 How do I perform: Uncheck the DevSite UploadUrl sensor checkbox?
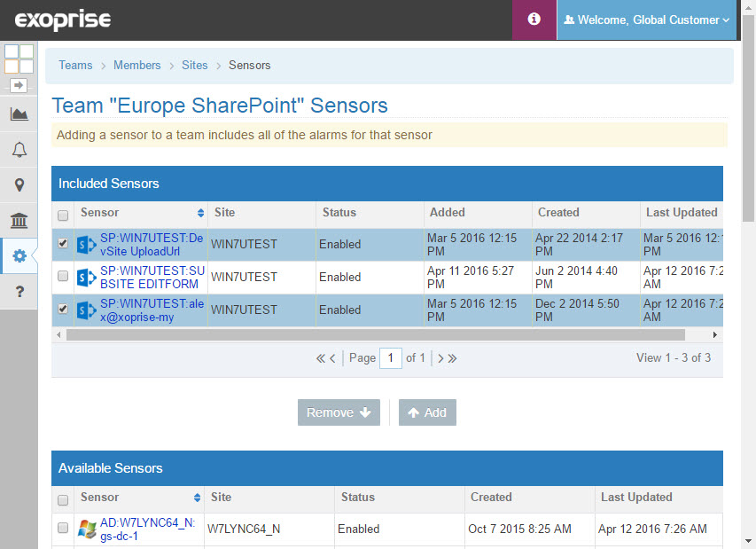pyautogui.click(x=63, y=243)
